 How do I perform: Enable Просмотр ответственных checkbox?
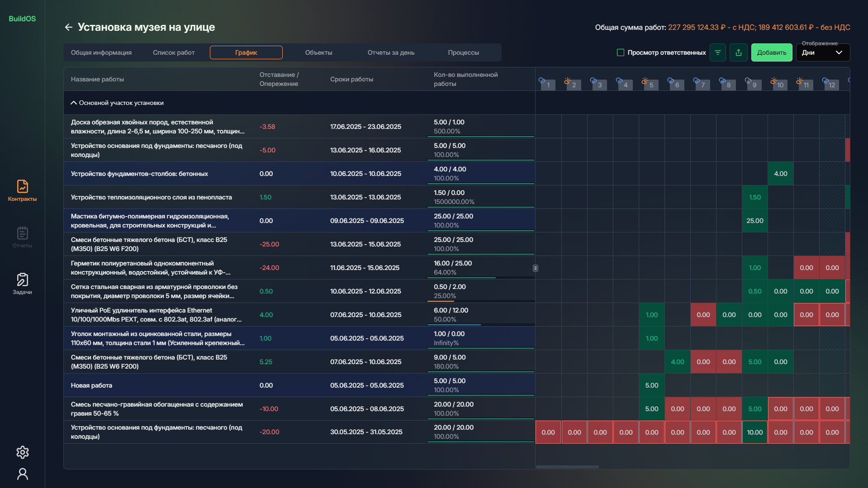[x=621, y=52]
